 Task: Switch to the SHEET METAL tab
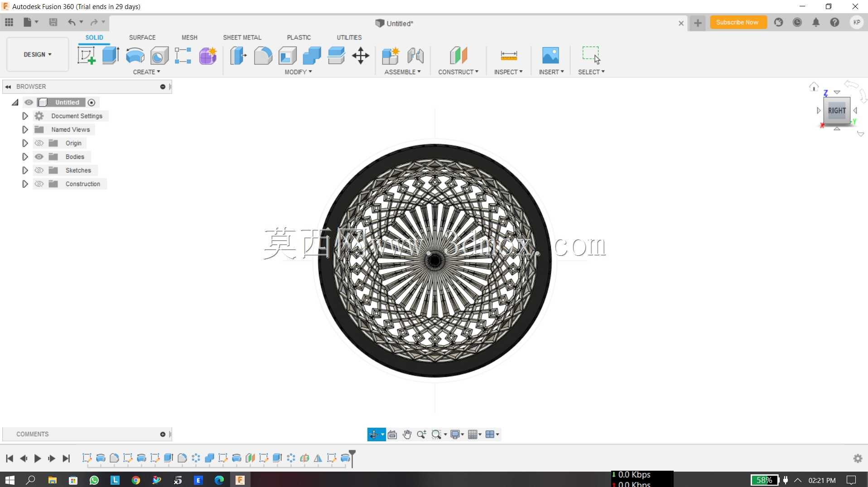tap(242, 38)
